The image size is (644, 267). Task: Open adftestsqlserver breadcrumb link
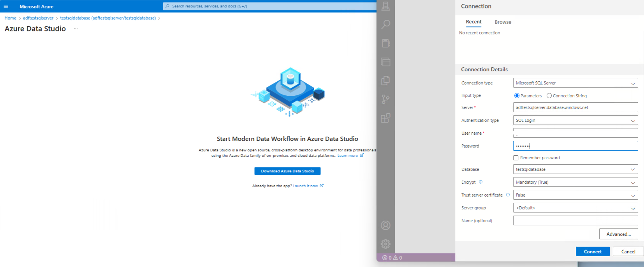point(38,18)
